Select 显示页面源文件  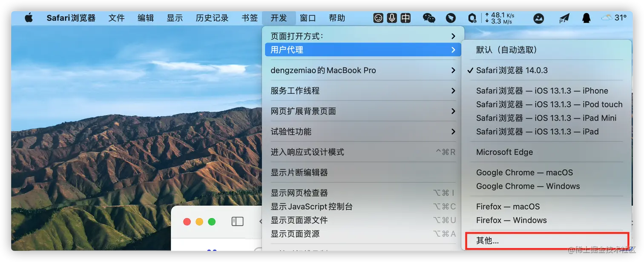click(363, 220)
